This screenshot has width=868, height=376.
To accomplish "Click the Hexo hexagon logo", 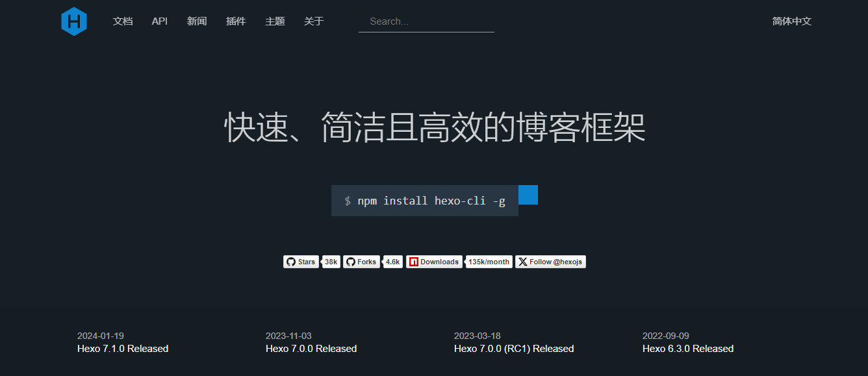I will 74,21.
